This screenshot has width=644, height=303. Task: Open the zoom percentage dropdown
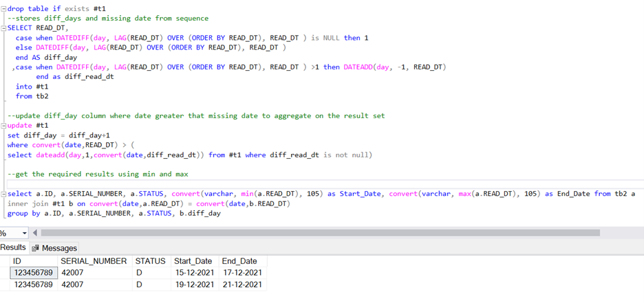pyautogui.click(x=25, y=233)
